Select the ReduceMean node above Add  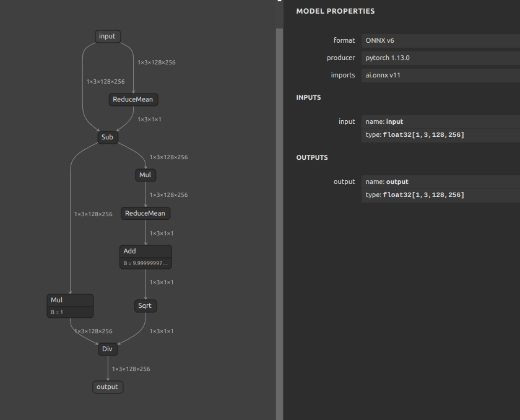(145, 213)
